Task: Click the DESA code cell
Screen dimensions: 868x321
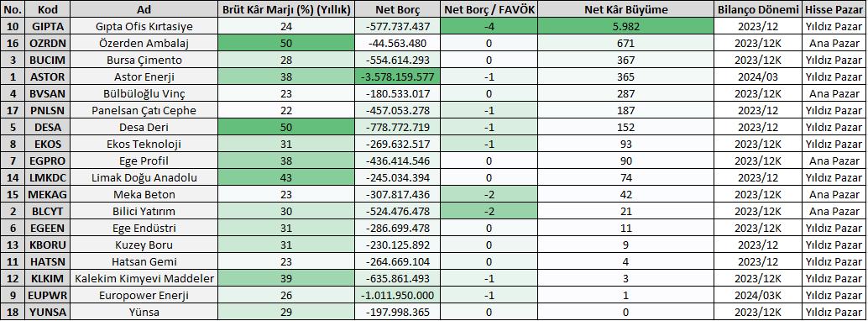Action: point(48,127)
